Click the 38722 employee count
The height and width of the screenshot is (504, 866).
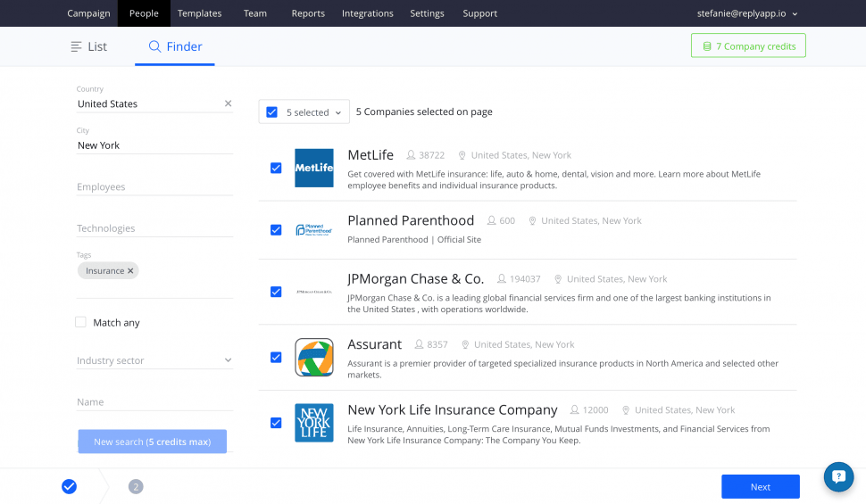[x=432, y=156]
